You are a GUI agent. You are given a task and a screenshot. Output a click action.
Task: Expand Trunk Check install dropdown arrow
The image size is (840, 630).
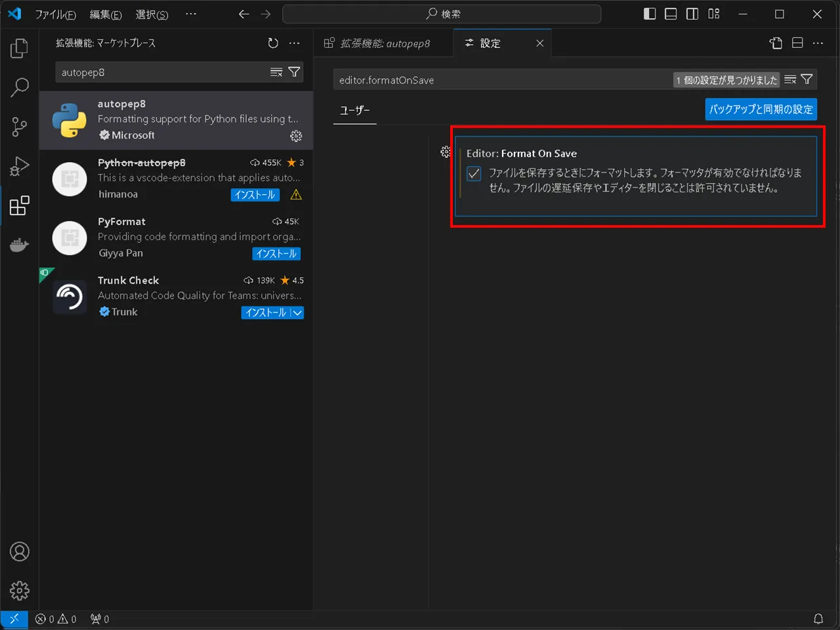click(297, 313)
